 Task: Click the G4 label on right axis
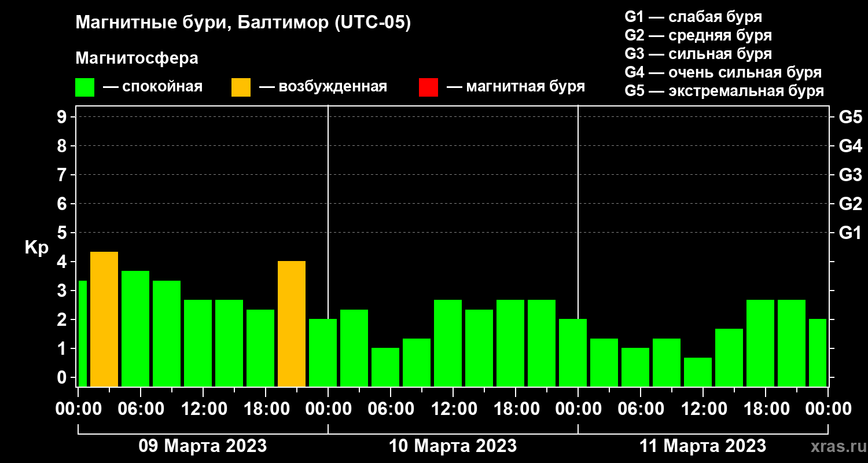pos(851,146)
